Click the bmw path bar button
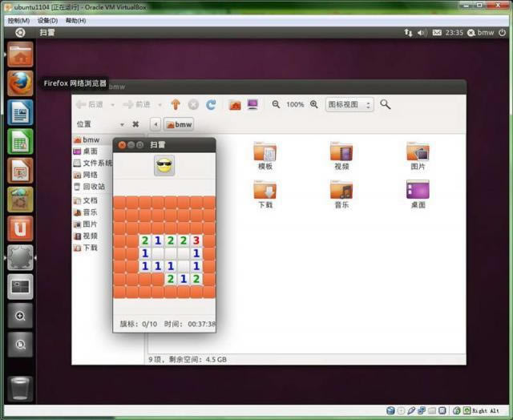Screen dimensions: 513x420 coord(179,124)
